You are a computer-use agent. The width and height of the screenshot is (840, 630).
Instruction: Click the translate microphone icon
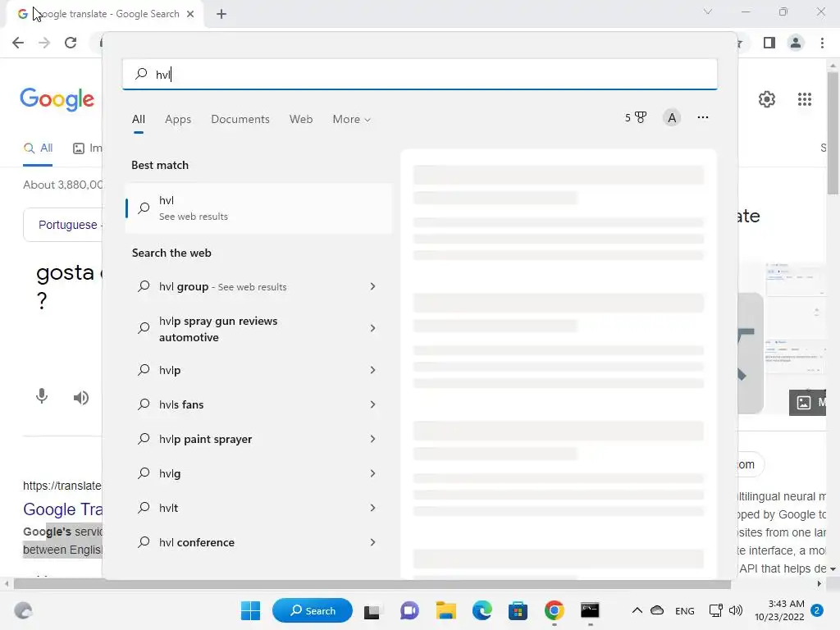[x=42, y=396]
